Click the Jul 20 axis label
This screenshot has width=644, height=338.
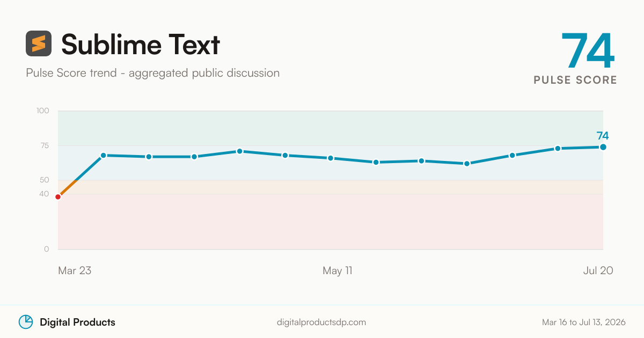598,270
